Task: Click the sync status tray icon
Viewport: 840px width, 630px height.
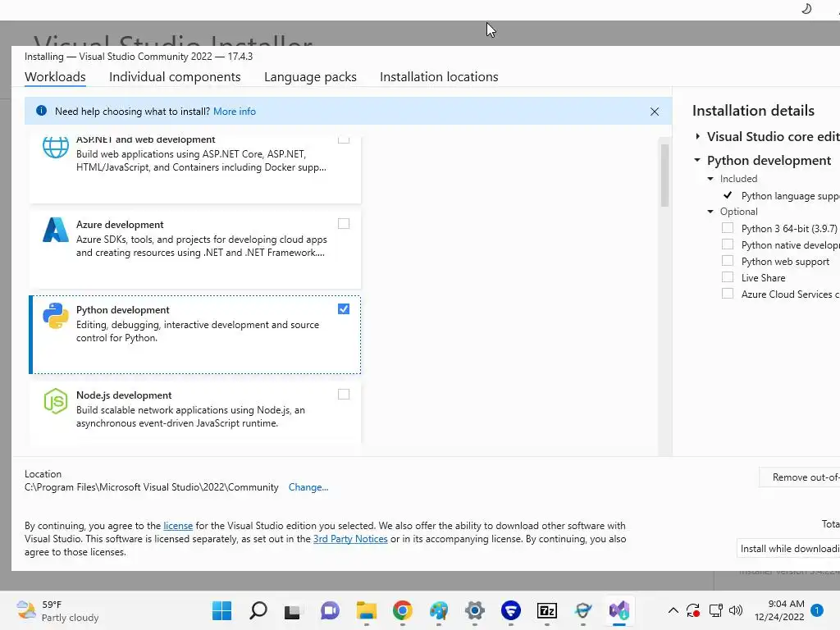Action: [693, 610]
